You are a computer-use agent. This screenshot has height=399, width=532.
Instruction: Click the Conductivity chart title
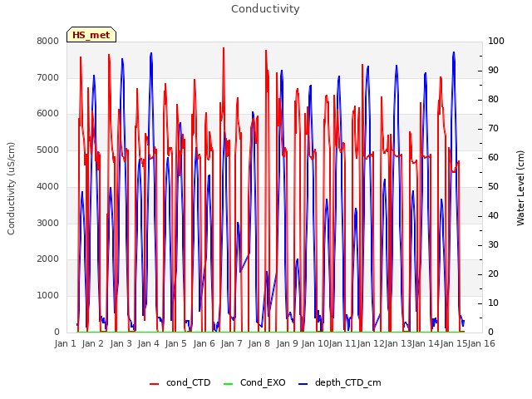point(265,9)
